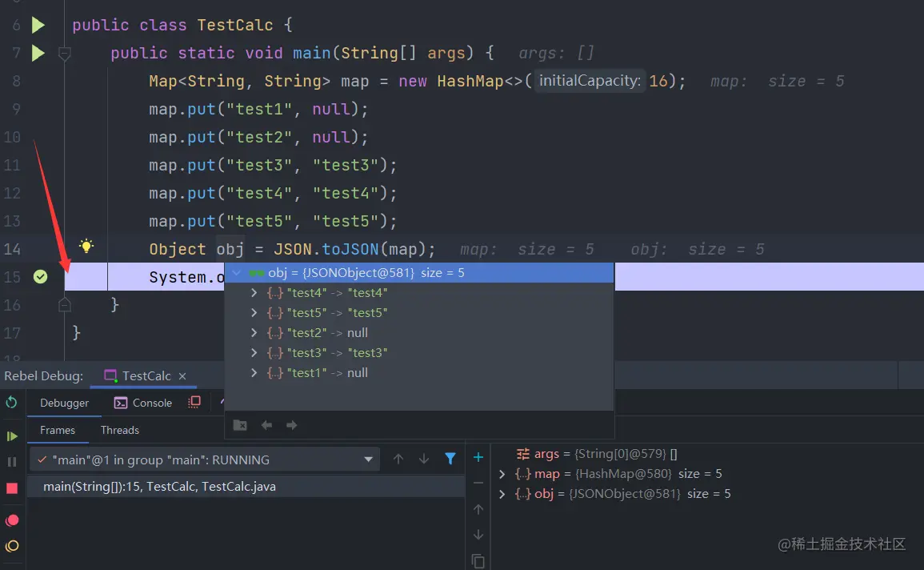This screenshot has height=570, width=924.
Task: Remove the selected watch with minus icon
Action: pos(478,484)
